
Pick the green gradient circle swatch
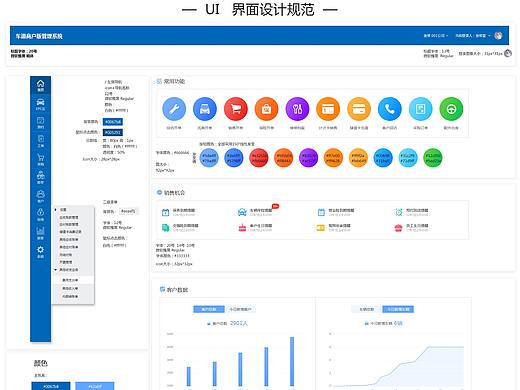(433, 158)
